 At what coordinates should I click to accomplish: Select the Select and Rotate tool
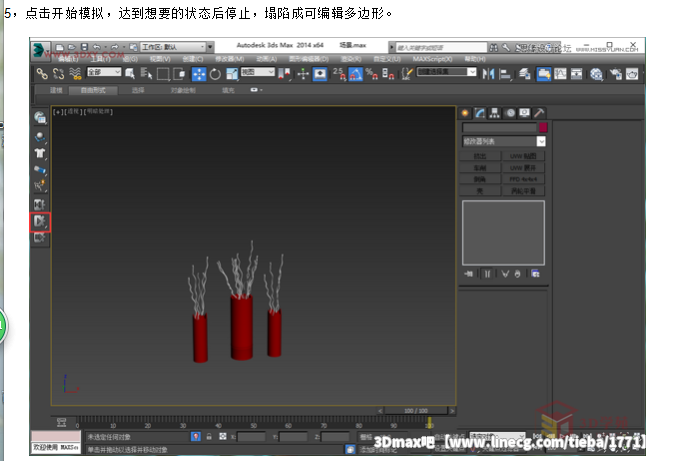pos(217,73)
